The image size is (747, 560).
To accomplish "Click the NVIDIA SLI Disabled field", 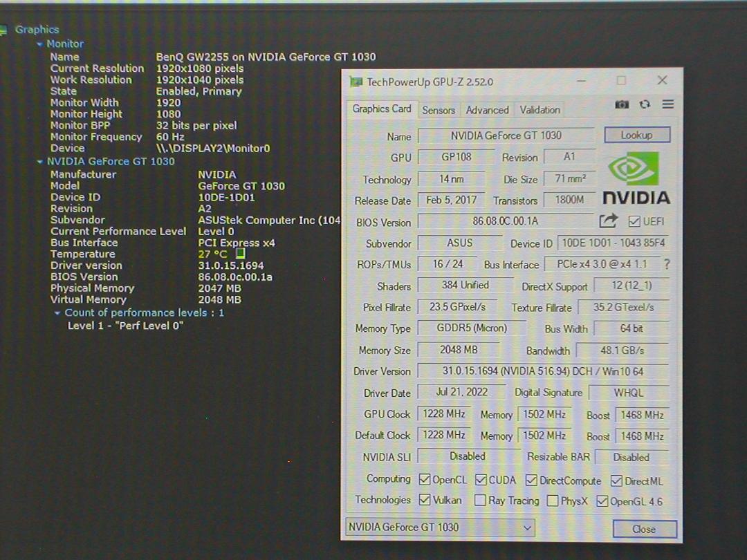I will pos(468,457).
